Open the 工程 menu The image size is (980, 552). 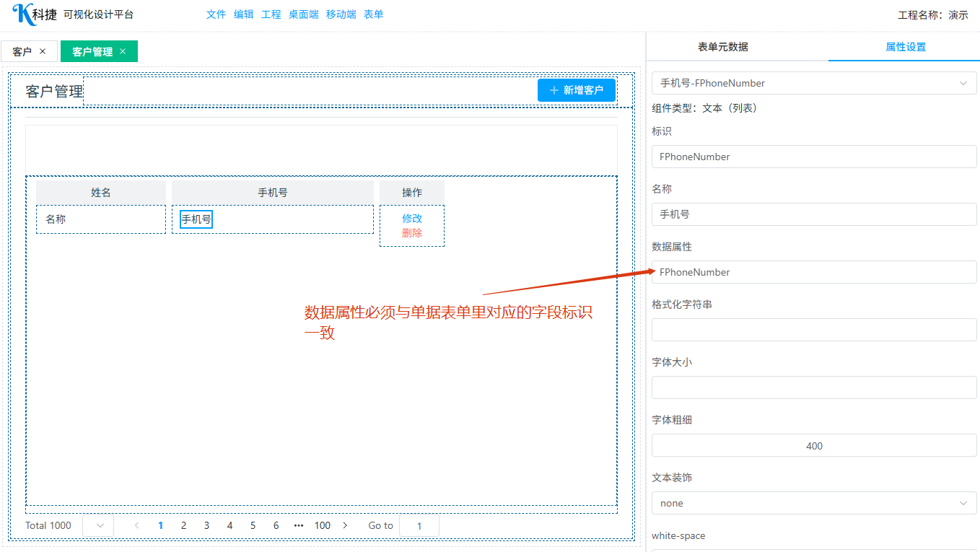tap(271, 14)
